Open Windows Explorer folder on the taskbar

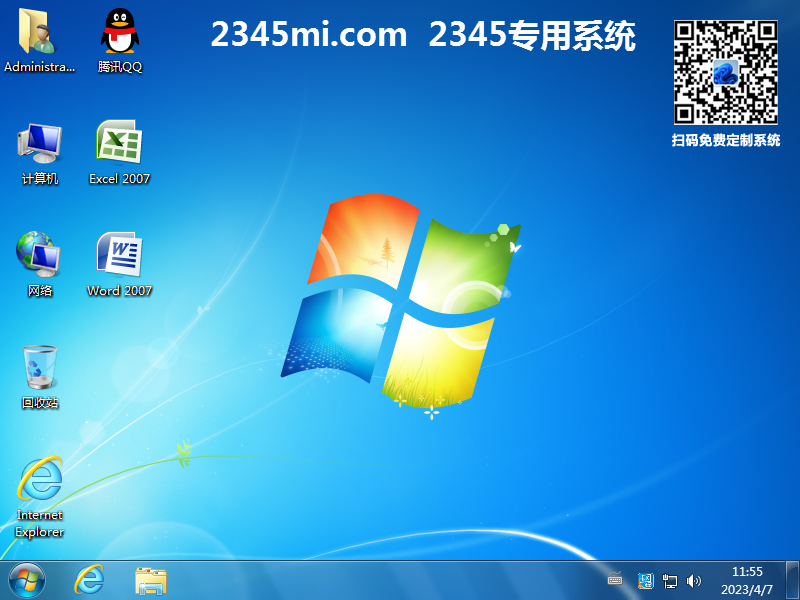click(151, 581)
